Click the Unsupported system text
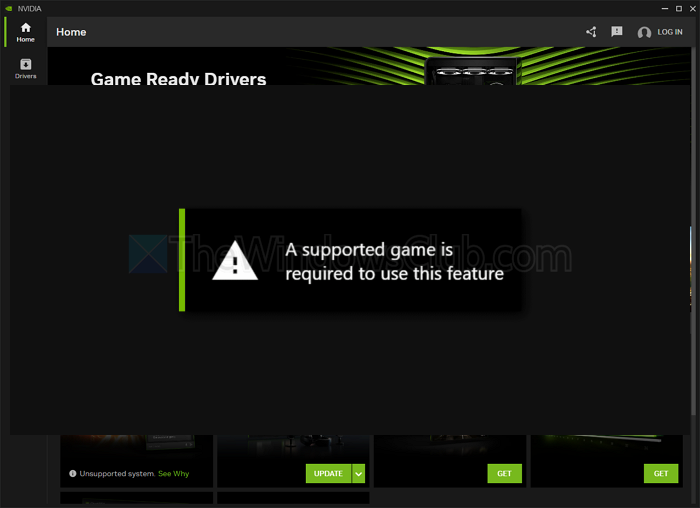Screen dimensions: 700x508 coord(117,474)
